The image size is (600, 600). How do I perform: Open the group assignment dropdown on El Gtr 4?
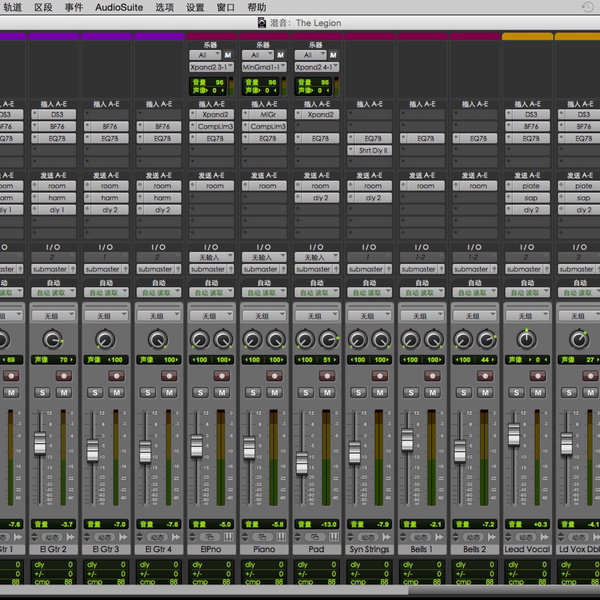pos(160,316)
